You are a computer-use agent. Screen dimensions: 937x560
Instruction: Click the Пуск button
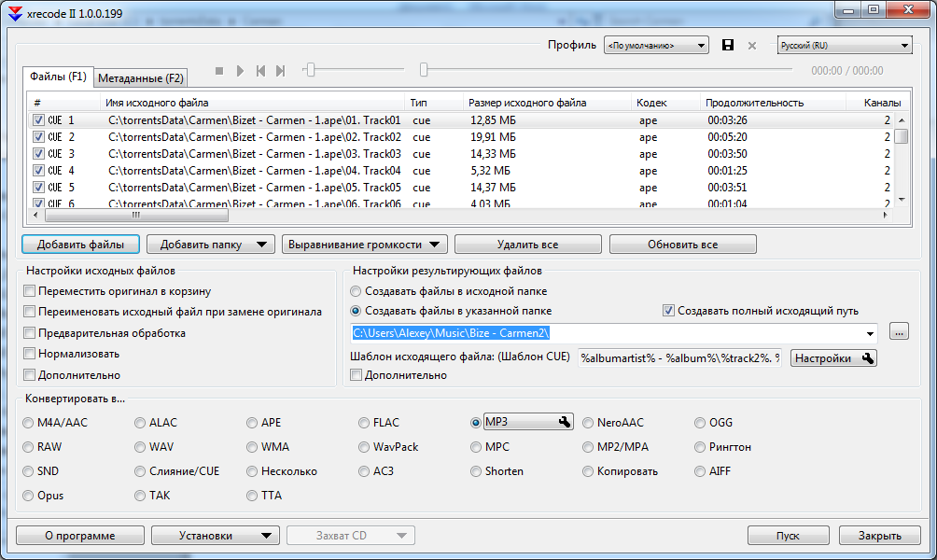coord(789,536)
